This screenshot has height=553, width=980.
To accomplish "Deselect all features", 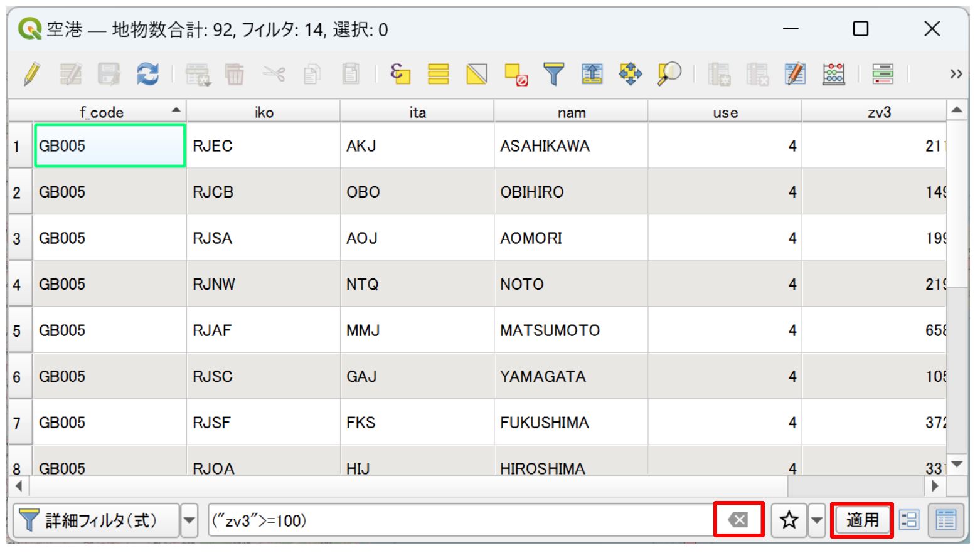I will click(516, 74).
